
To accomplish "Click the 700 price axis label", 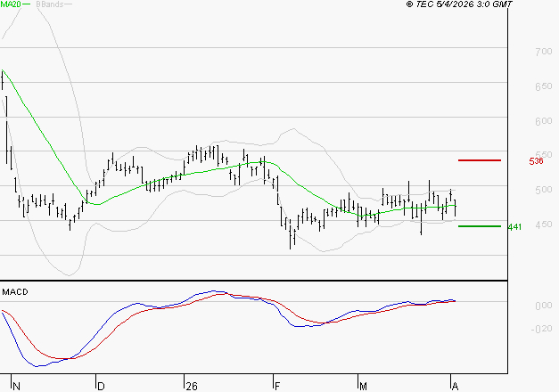I will point(543,52).
